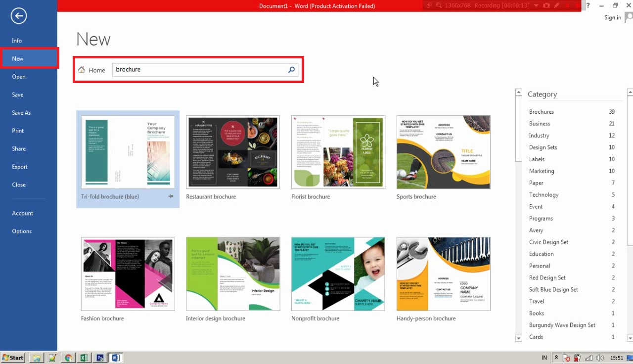This screenshot has height=364, width=633.
Task: Open the Photoshop taskbar icon
Action: point(100,358)
